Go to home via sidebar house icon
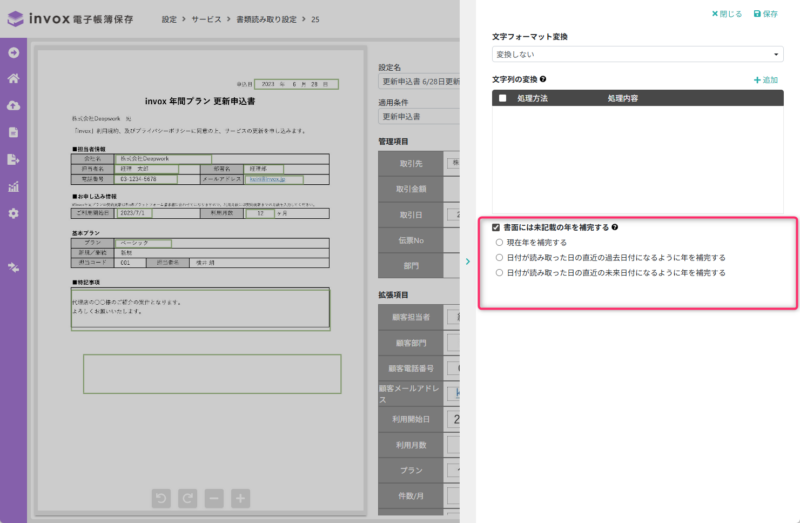Image resolution: width=800 pixels, height=523 pixels. (x=14, y=79)
